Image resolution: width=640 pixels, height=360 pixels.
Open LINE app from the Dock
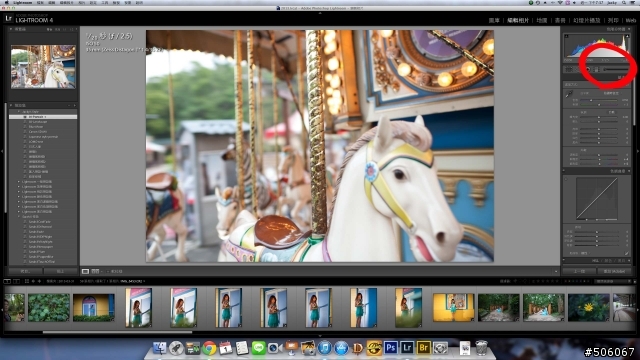258,348
